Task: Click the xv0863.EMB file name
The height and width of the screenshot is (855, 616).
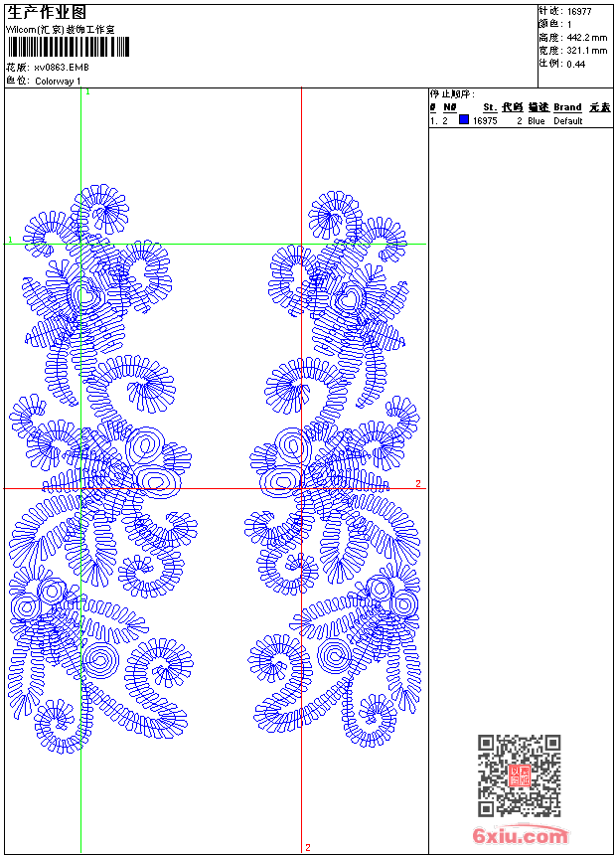Action: pos(61,68)
